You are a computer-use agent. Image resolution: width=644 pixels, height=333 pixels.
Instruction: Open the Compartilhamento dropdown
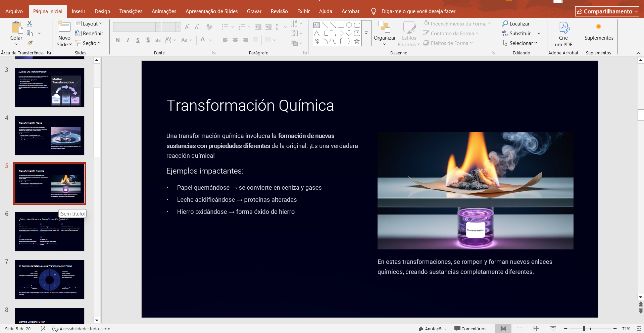tap(607, 11)
